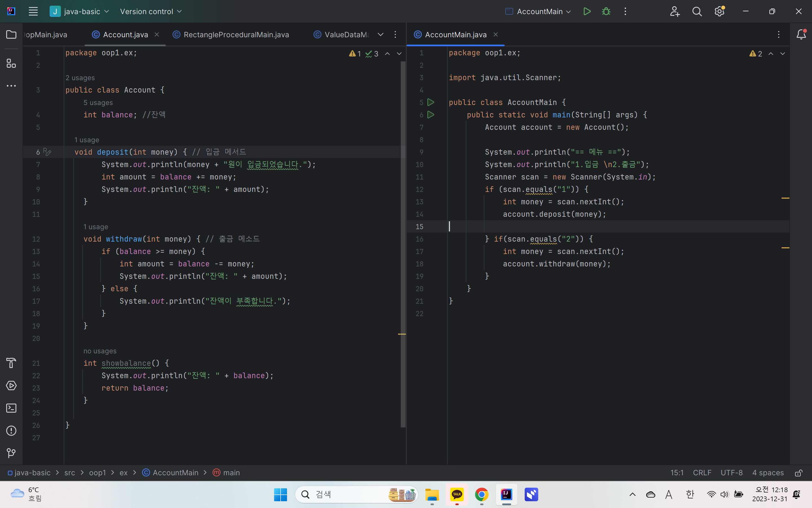Close the AccountMain.java tab

point(496,35)
